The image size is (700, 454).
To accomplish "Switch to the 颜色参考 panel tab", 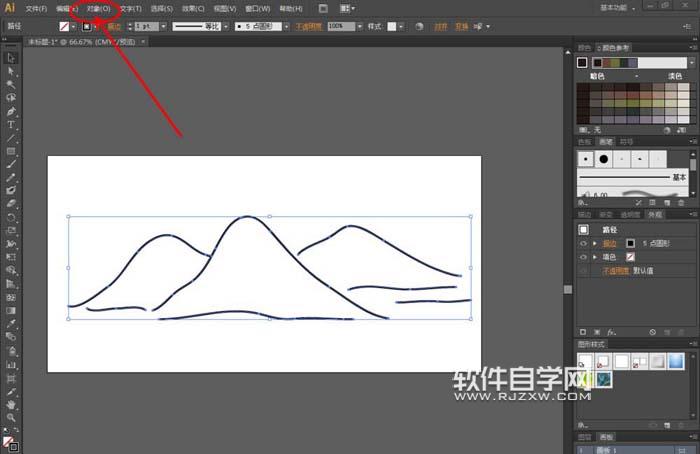I will click(x=614, y=48).
